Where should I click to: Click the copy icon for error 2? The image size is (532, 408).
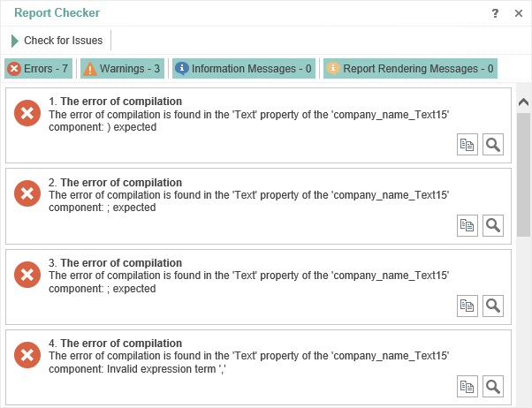pos(467,226)
